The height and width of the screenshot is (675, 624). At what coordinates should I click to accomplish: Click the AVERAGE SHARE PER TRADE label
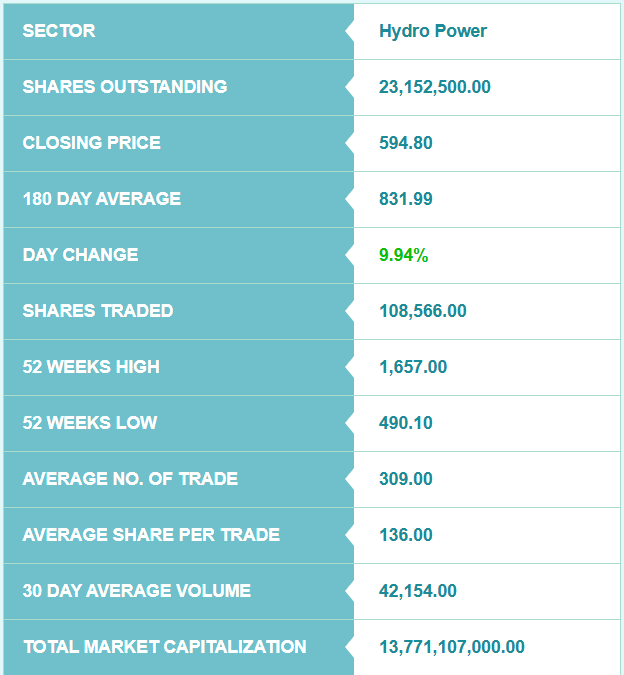tap(151, 535)
